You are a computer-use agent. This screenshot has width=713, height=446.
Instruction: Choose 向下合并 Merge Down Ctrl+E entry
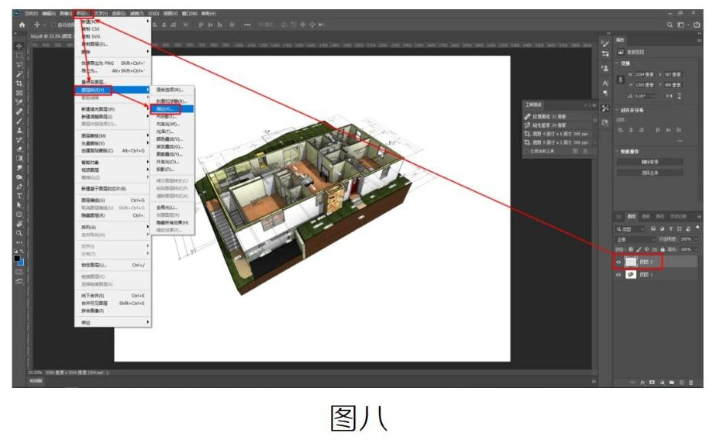click(x=112, y=296)
